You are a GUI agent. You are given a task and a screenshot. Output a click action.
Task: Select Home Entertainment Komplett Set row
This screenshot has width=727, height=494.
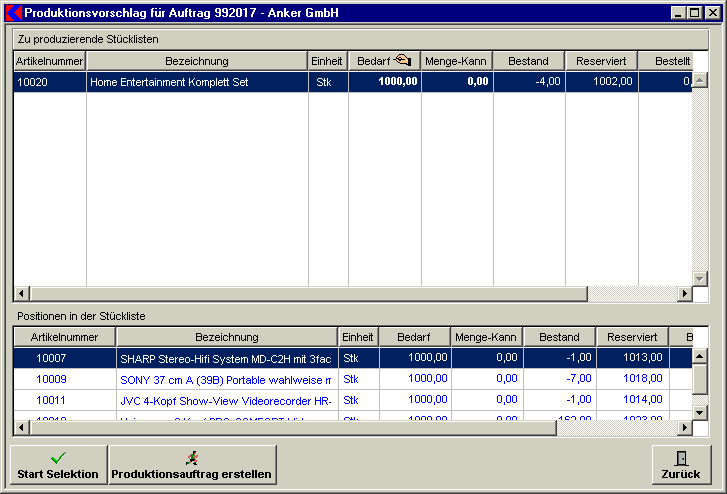pos(197,82)
